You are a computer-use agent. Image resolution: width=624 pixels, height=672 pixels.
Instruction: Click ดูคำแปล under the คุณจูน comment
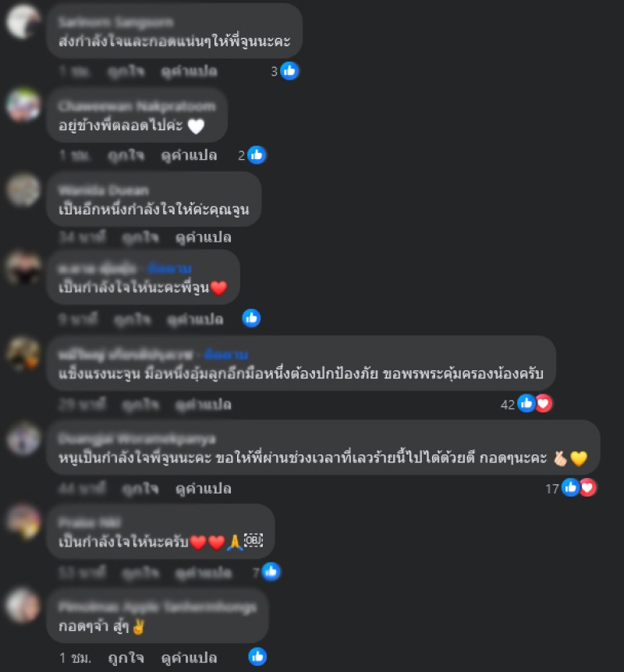pos(204,237)
